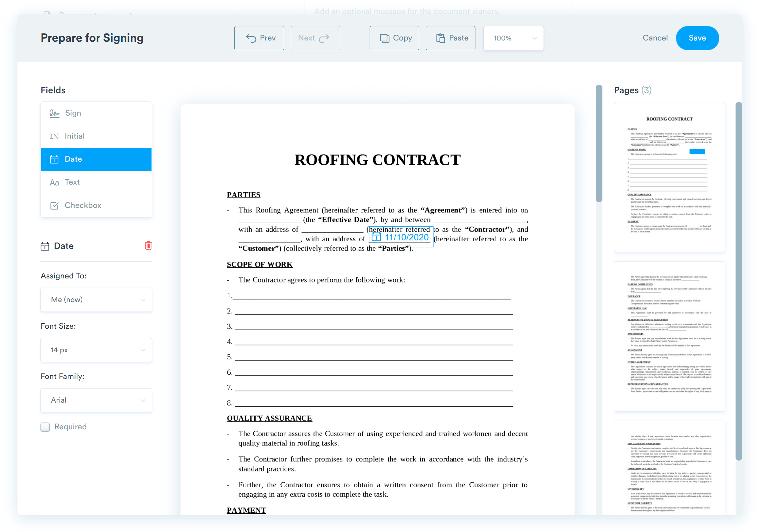Click the red trash delete icon

tap(148, 246)
